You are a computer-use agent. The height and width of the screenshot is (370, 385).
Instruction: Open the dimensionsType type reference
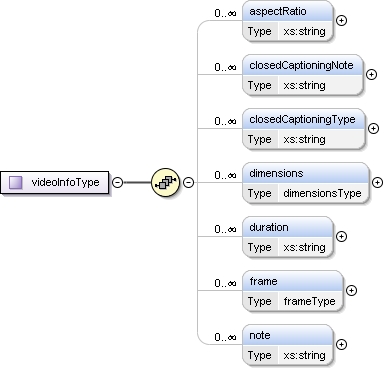tap(322, 193)
